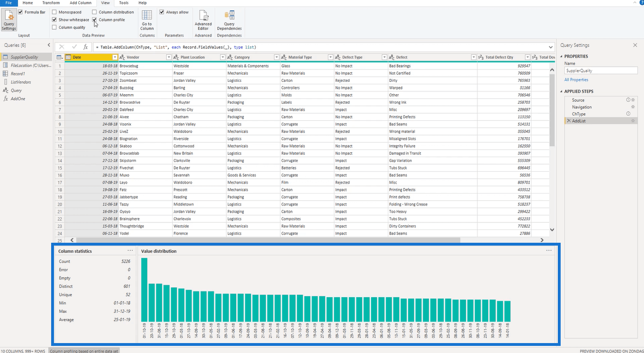Click the fx formula icon

(x=86, y=47)
